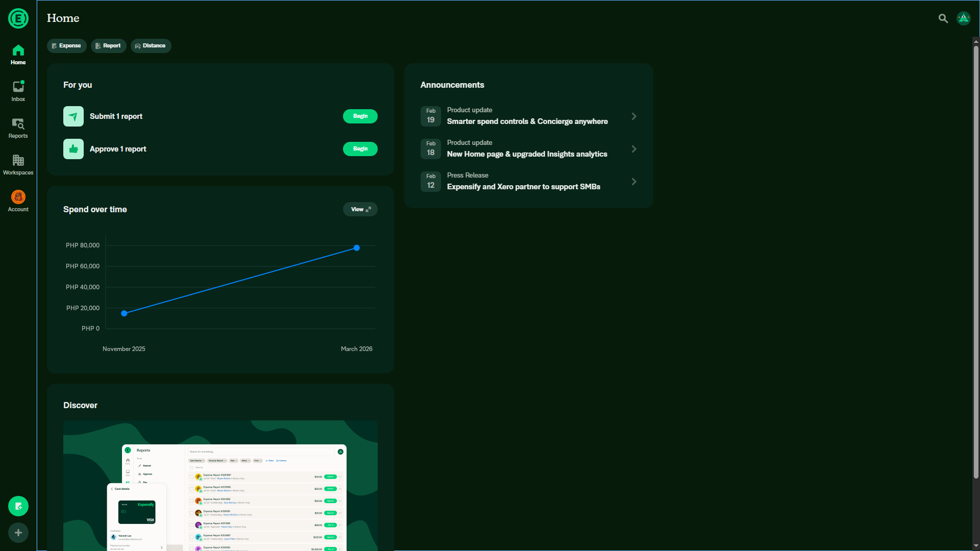Click the Expense quick action chip
Screen dimensions: 980x551
(66, 46)
